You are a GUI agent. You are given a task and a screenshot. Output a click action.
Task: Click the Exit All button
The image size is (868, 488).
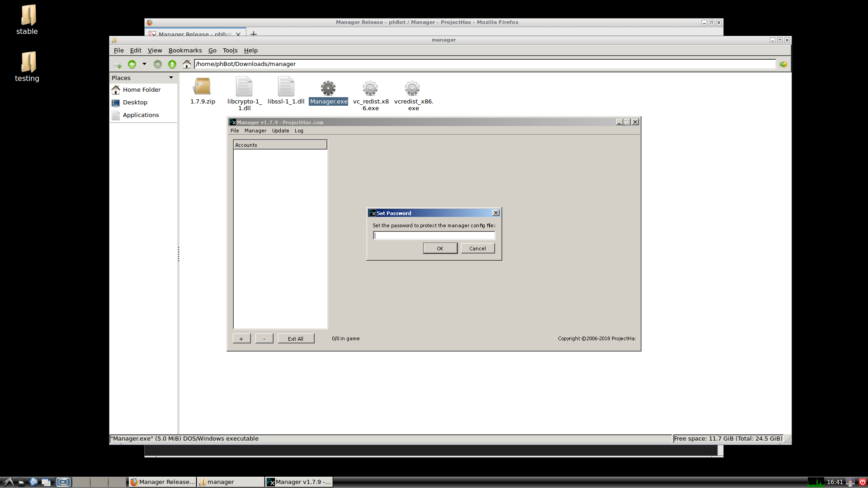click(296, 338)
